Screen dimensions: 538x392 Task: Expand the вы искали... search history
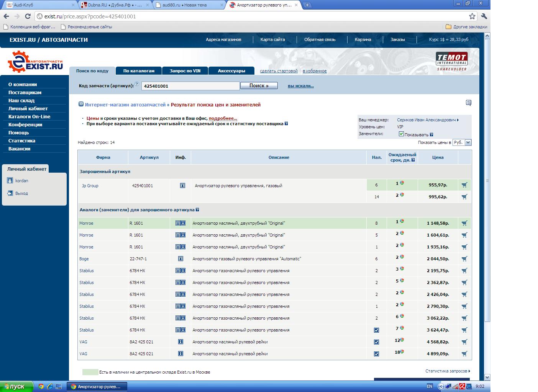(301, 86)
